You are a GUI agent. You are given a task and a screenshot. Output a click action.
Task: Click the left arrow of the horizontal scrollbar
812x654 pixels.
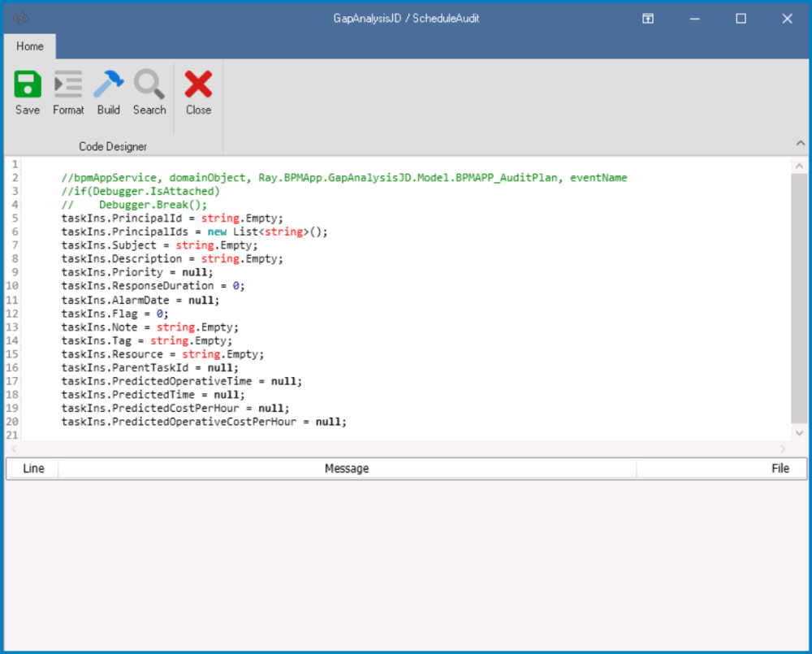12,448
